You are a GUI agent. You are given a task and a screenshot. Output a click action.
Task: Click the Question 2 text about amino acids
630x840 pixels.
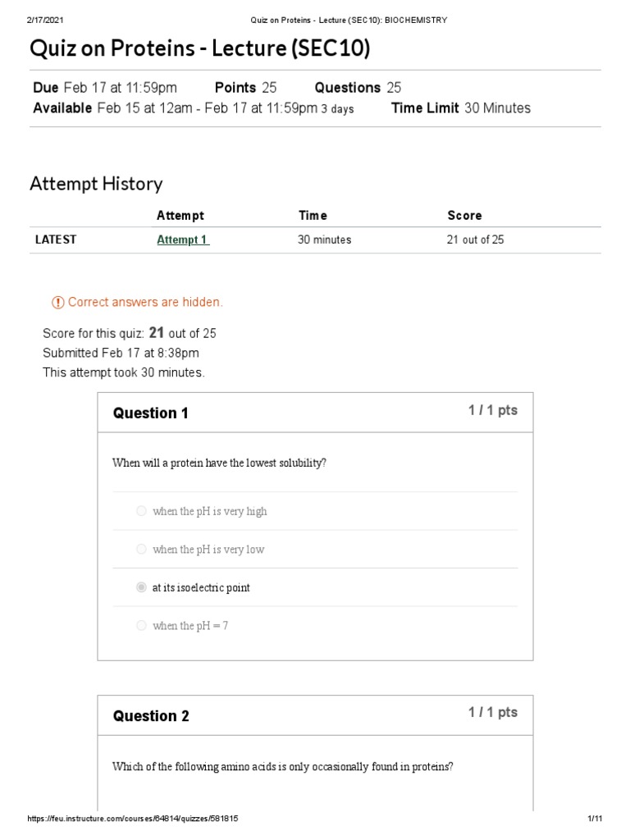[x=282, y=767]
